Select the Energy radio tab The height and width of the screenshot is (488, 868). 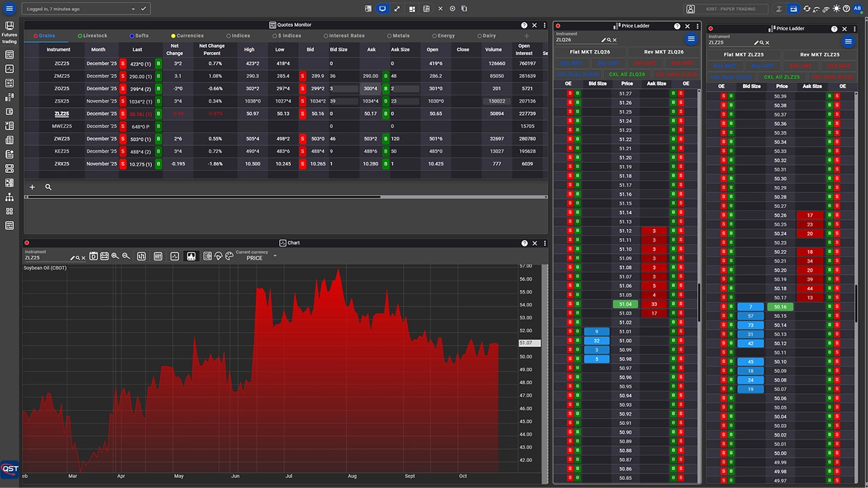(x=444, y=35)
